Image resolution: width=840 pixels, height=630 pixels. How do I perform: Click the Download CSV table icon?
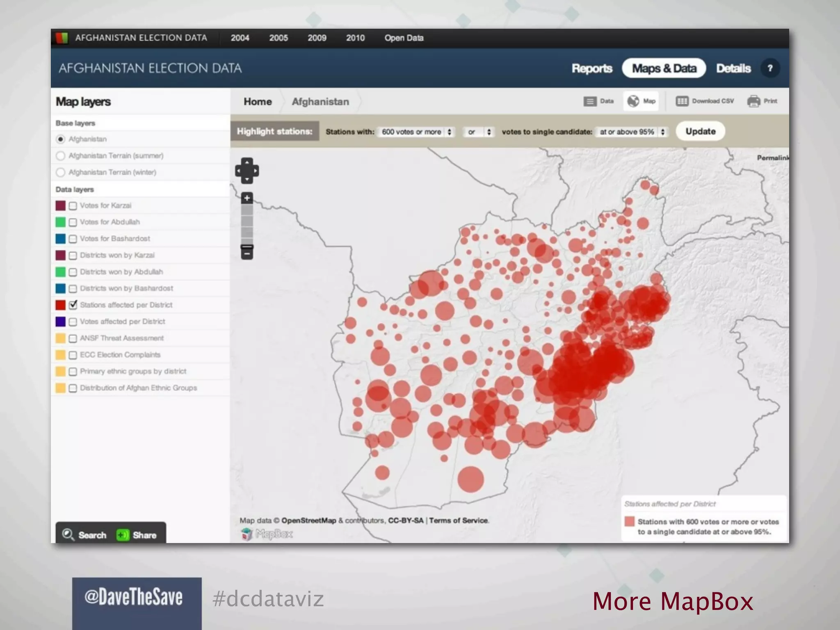[x=682, y=101]
